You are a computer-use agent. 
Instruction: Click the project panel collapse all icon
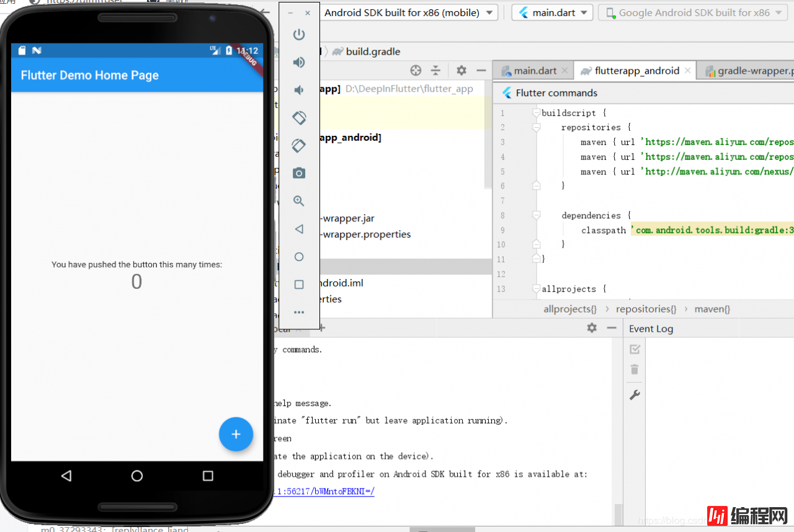[x=436, y=71]
